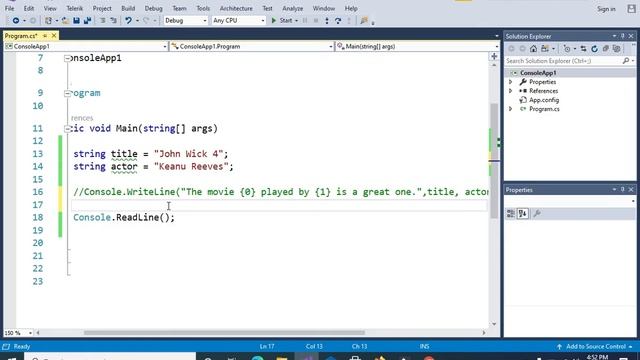Image resolution: width=640 pixels, height=360 pixels.
Task: Click the Sign in link
Action: [x=606, y=9]
